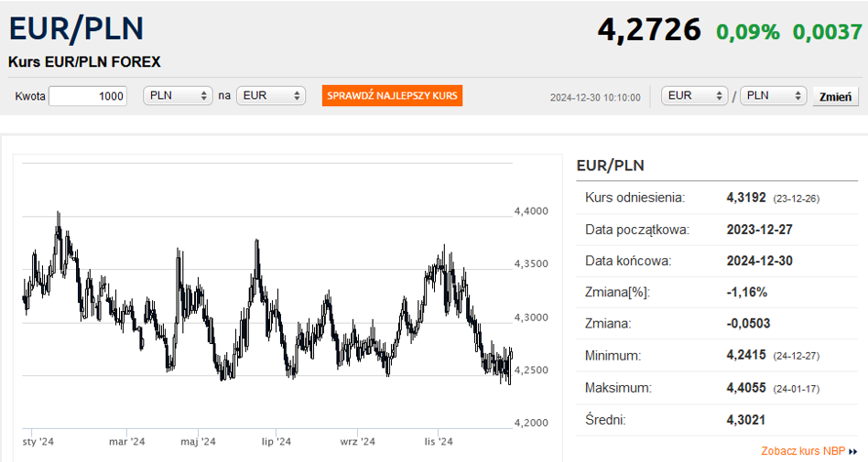
Task: Click the lis '24 label on chart axis
Action: click(439, 442)
